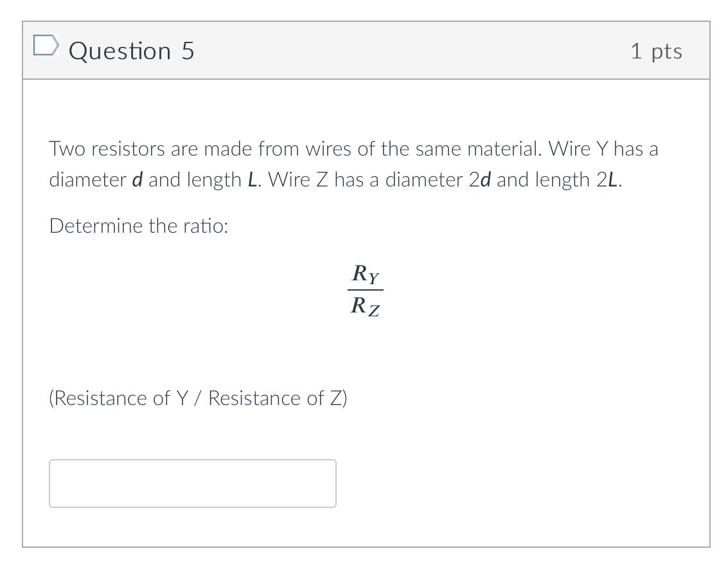The width and height of the screenshot is (728, 587).
Task: Activate the review flag beside the question heading
Action: [45, 45]
